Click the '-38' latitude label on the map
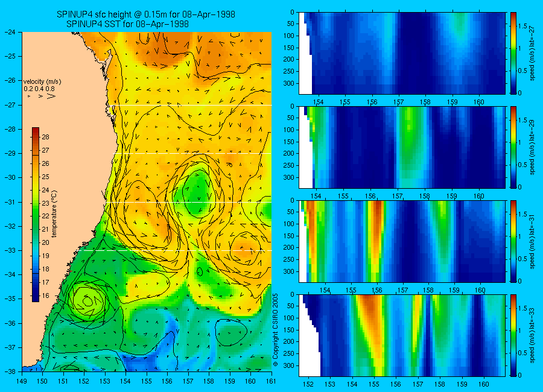543x392 pixels. click(9, 371)
